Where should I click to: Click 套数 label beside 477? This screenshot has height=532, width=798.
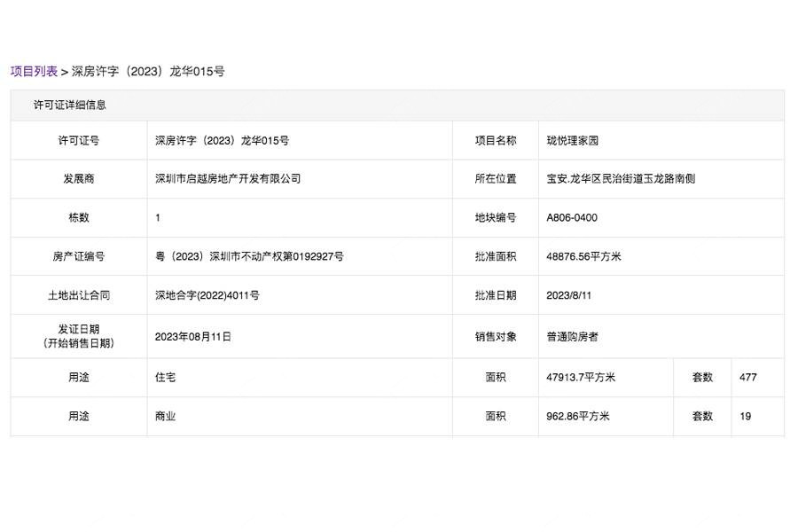[702, 377]
